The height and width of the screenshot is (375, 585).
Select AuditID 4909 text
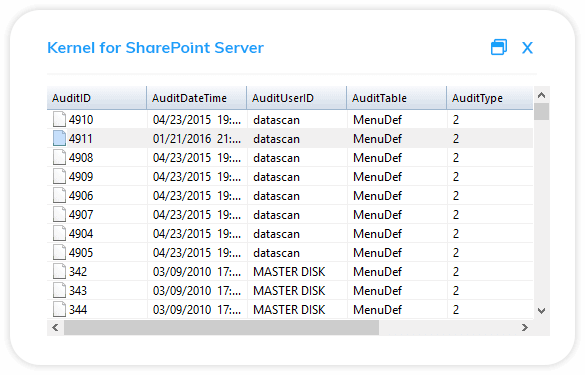(x=81, y=177)
